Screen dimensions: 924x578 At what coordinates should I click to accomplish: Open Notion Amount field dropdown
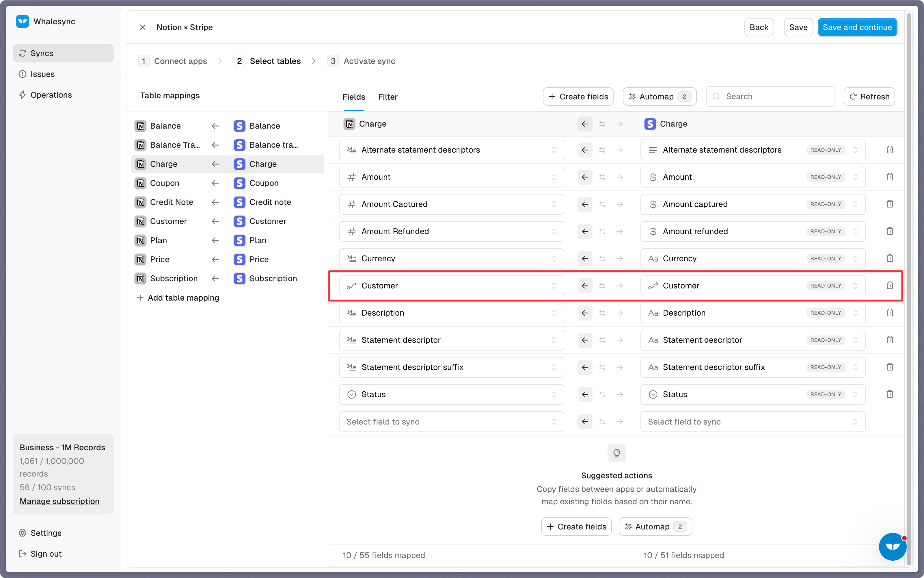click(x=451, y=177)
